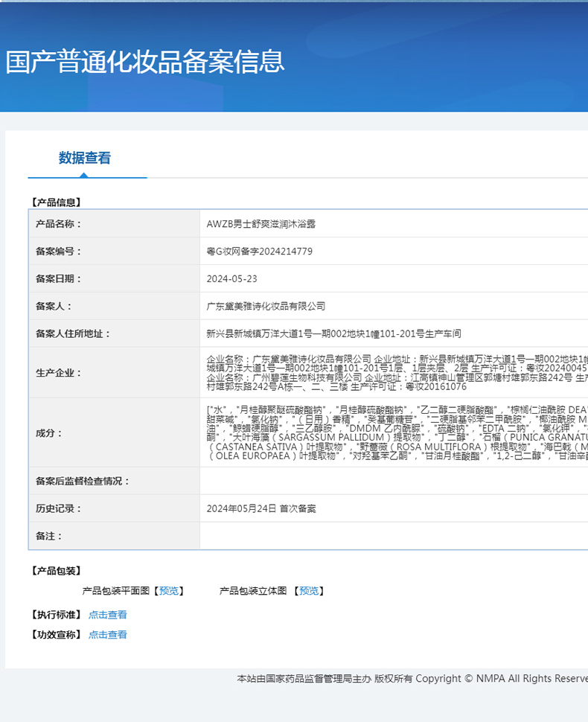The height and width of the screenshot is (722, 588).
Task: Select the 数据查看 tab
Action: coord(85,158)
